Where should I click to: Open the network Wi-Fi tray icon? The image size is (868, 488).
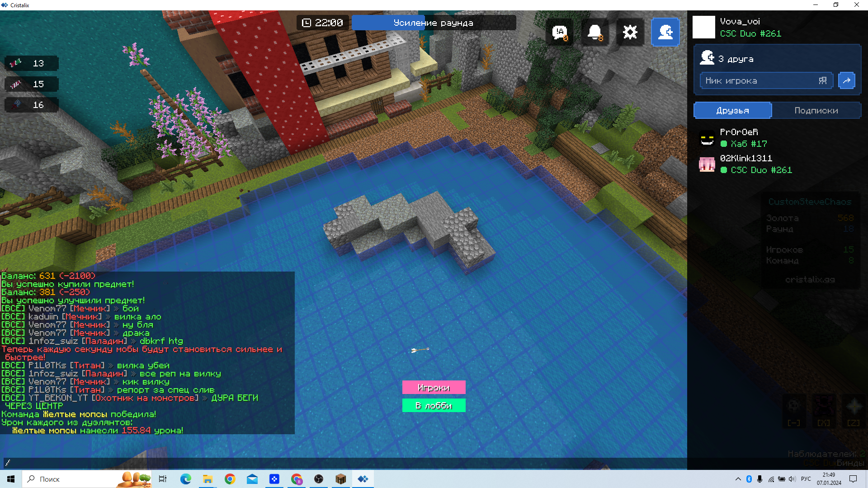click(x=771, y=479)
